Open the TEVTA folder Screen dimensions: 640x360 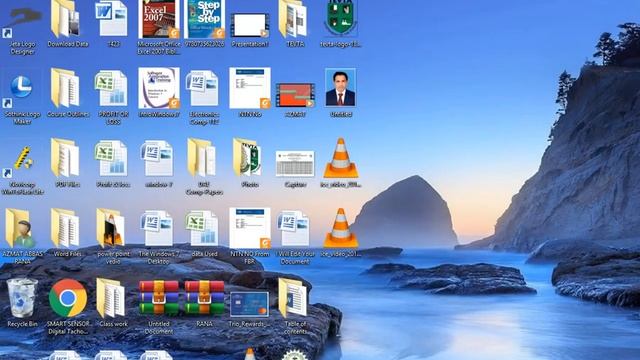point(295,24)
